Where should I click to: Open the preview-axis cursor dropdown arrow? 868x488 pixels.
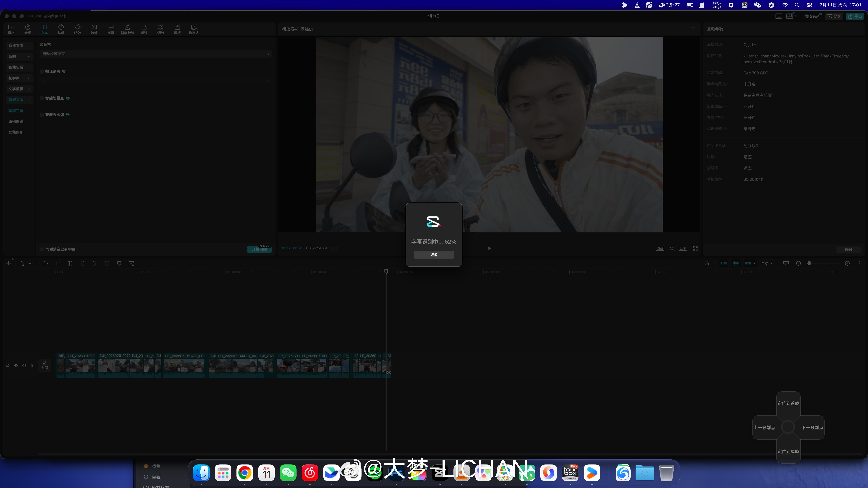tap(772, 263)
